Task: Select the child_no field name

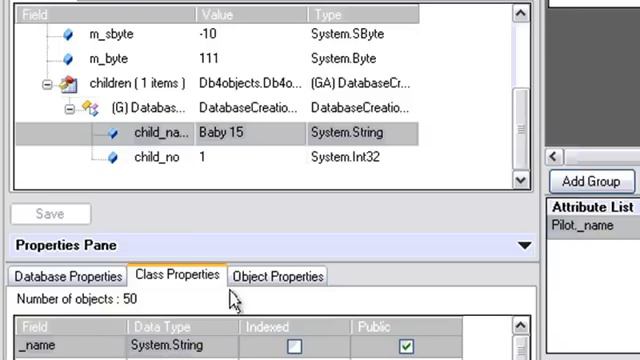Action: 157,158
